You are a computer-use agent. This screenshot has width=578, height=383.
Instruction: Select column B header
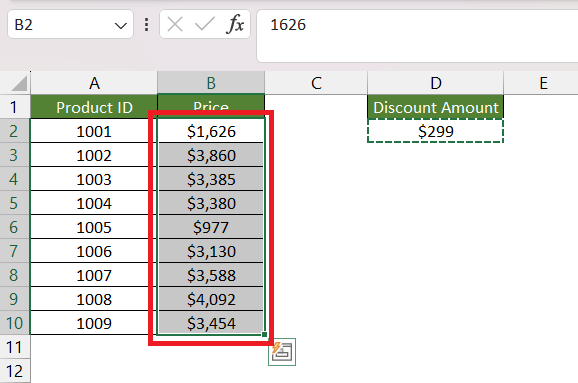pyautogui.click(x=211, y=83)
